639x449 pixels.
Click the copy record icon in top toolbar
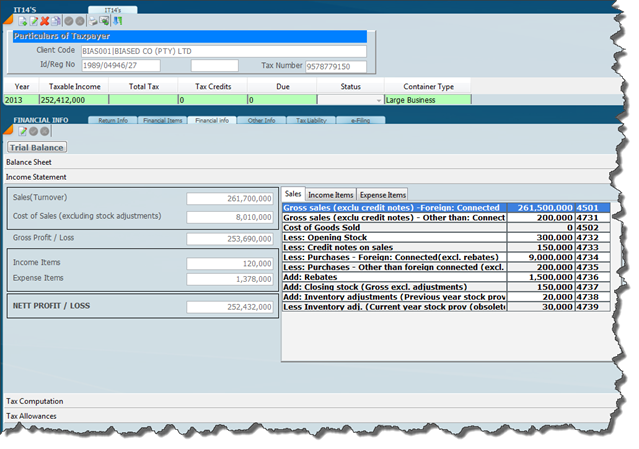point(56,20)
